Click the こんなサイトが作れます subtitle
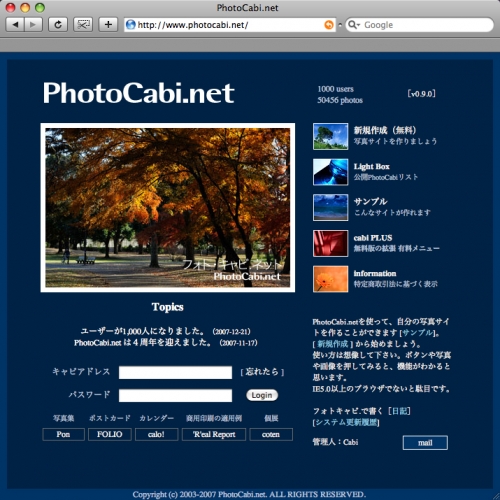 coord(392,213)
